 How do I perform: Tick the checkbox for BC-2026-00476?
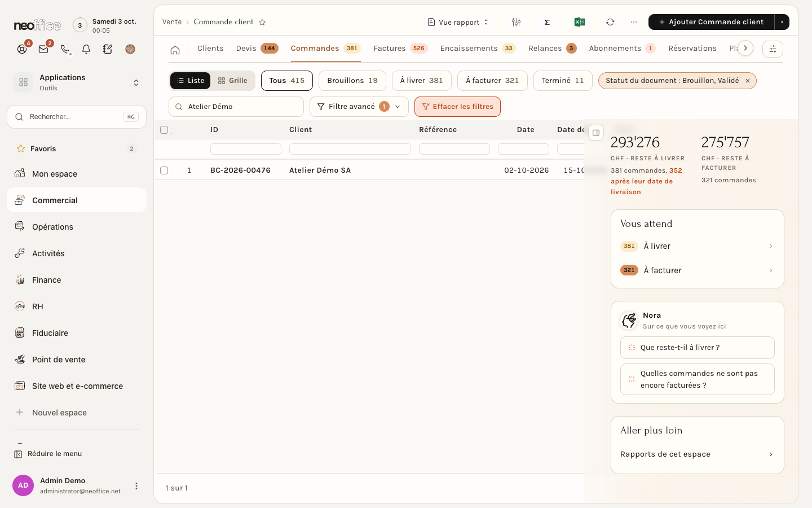(x=164, y=170)
